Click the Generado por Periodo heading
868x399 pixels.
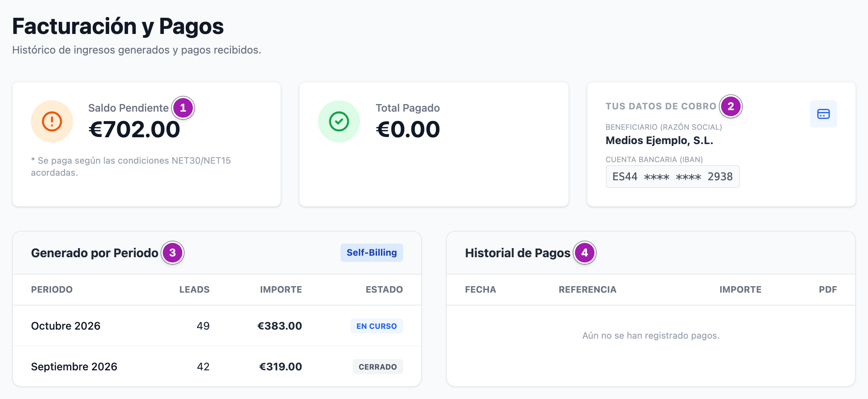pos(95,253)
